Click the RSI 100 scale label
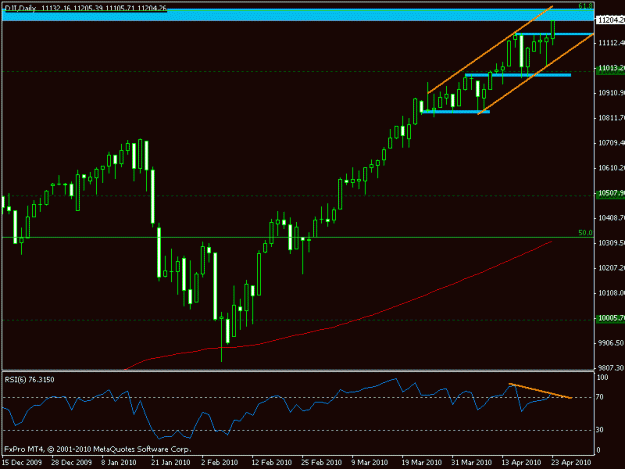 [x=603, y=377]
